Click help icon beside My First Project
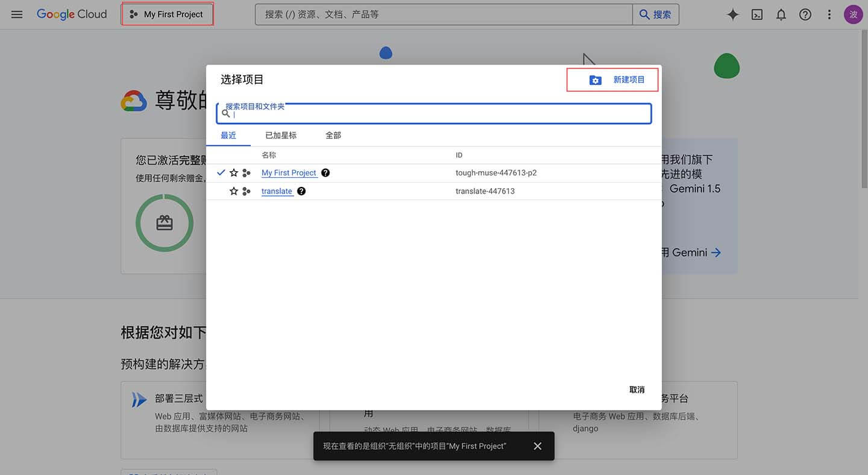 (325, 173)
